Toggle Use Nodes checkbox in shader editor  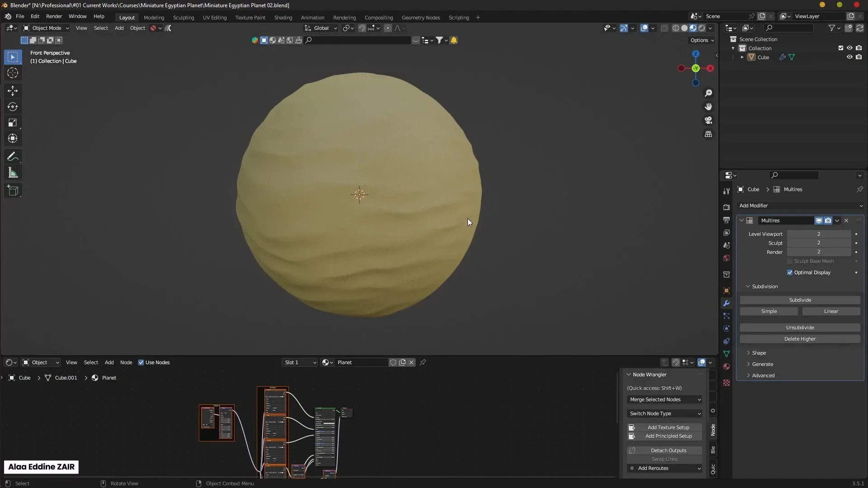pos(142,361)
